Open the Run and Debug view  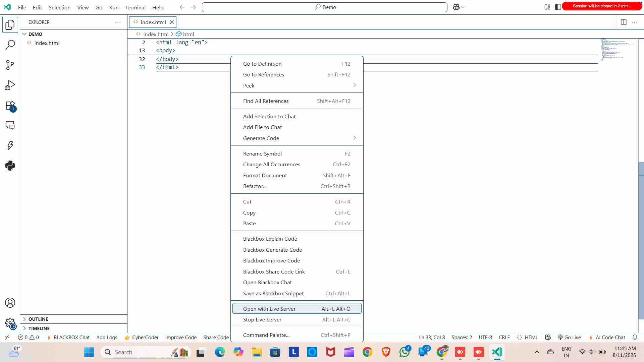pyautogui.click(x=10, y=85)
